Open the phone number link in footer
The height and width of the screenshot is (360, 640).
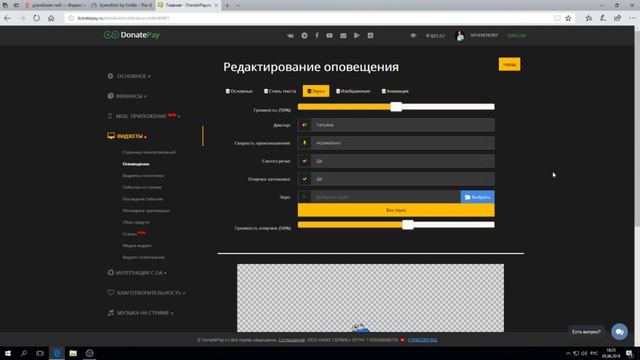422,340
